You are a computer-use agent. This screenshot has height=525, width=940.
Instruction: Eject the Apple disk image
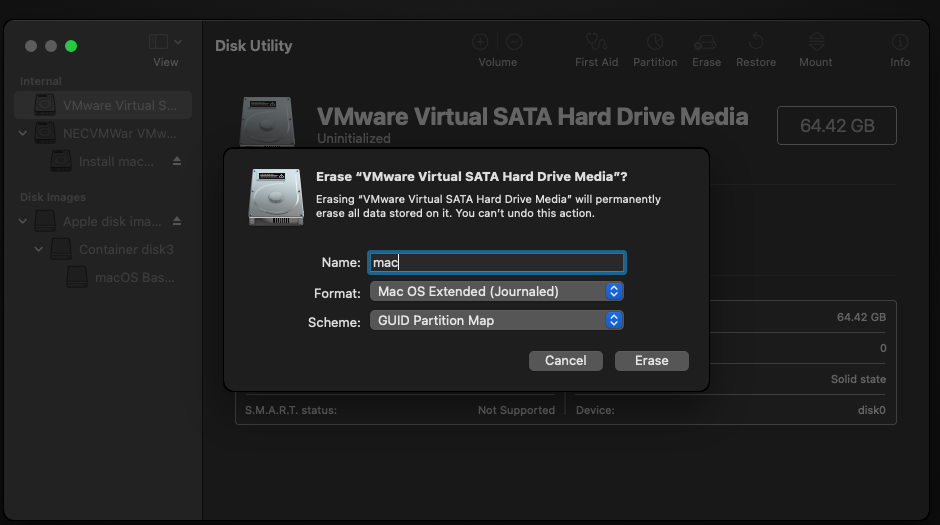coord(177,221)
